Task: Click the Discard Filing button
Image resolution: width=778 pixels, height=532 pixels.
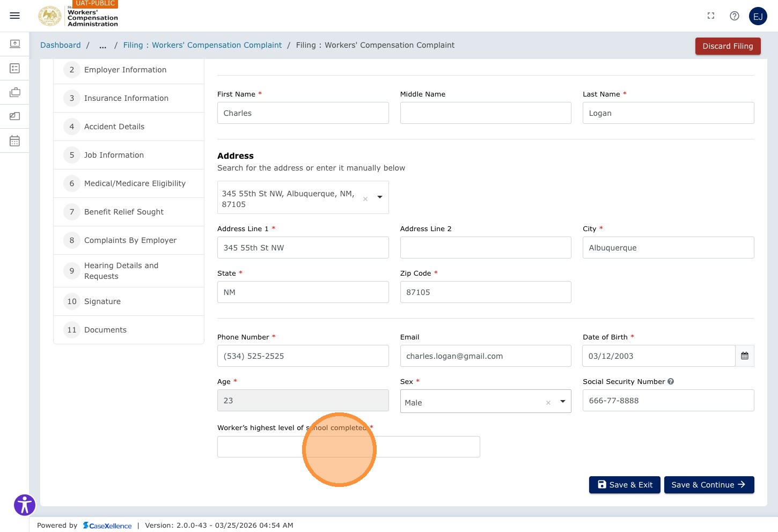Action: pos(728,46)
